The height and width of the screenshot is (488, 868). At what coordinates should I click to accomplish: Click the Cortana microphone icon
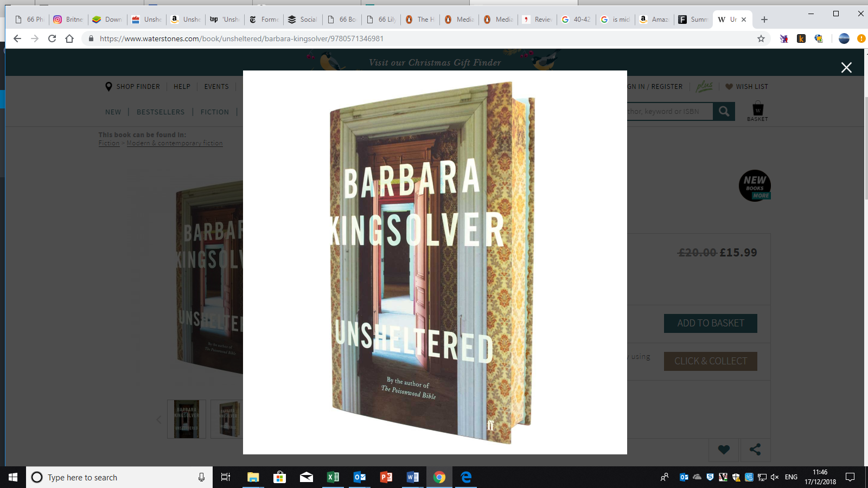[201, 477]
